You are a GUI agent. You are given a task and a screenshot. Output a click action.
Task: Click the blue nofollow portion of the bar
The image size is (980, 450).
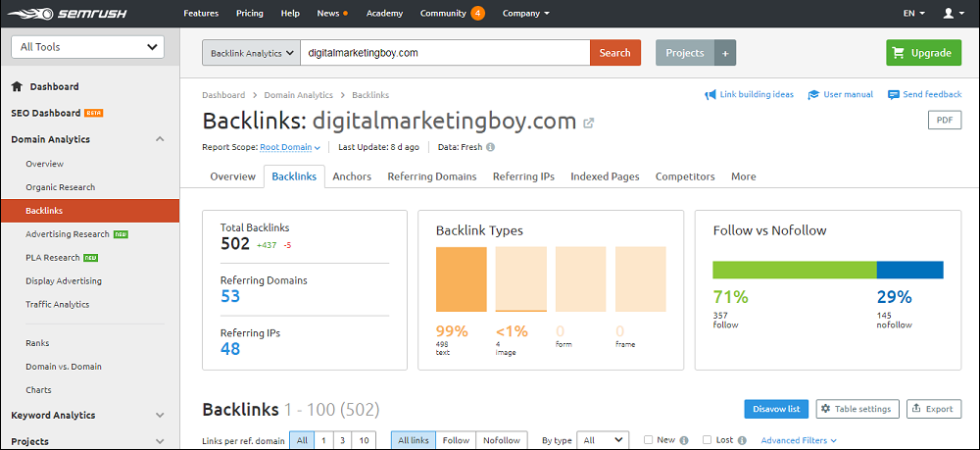[x=910, y=270]
